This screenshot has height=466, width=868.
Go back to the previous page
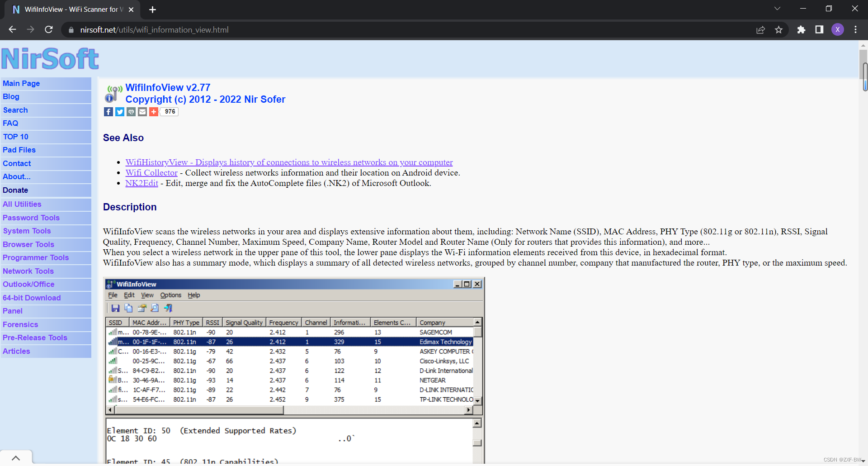tap(12, 29)
